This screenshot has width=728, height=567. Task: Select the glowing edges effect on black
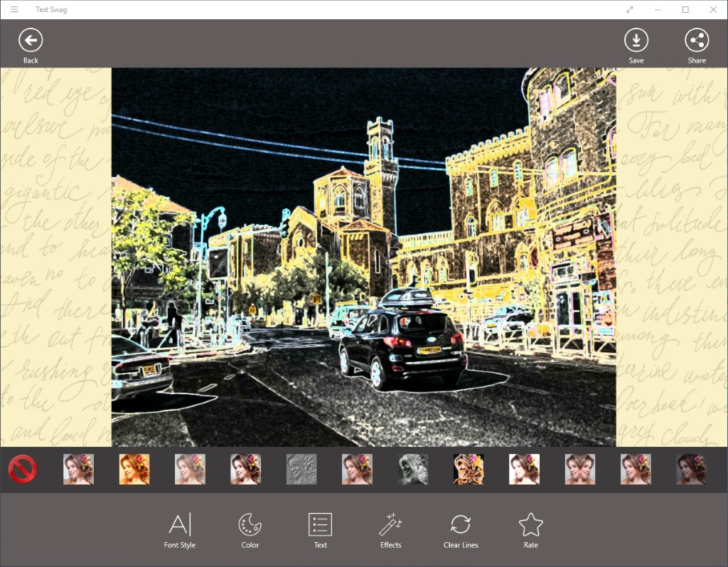(x=469, y=470)
